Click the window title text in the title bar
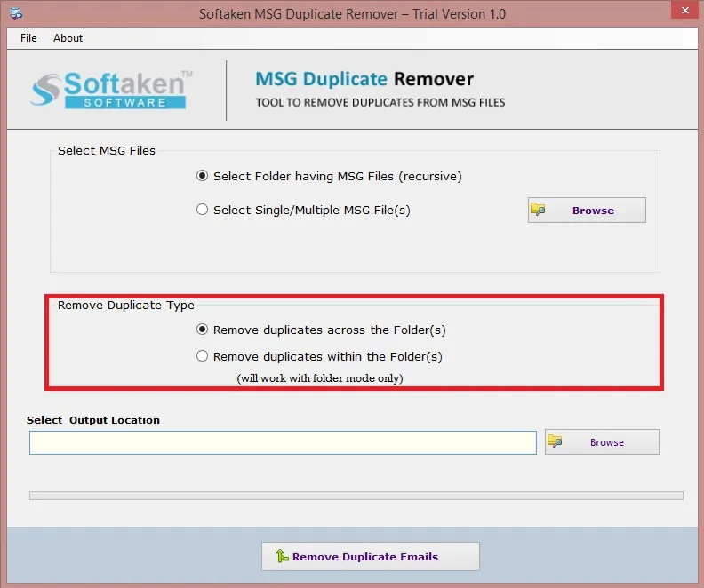 352,14
